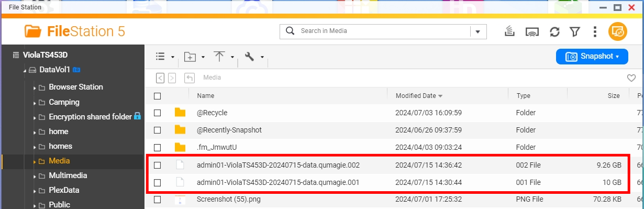
Task: Click the PNG File type cell
Action: 530,199
